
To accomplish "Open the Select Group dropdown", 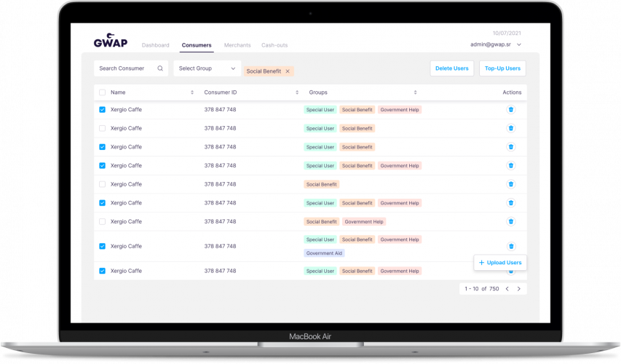I will coord(207,68).
